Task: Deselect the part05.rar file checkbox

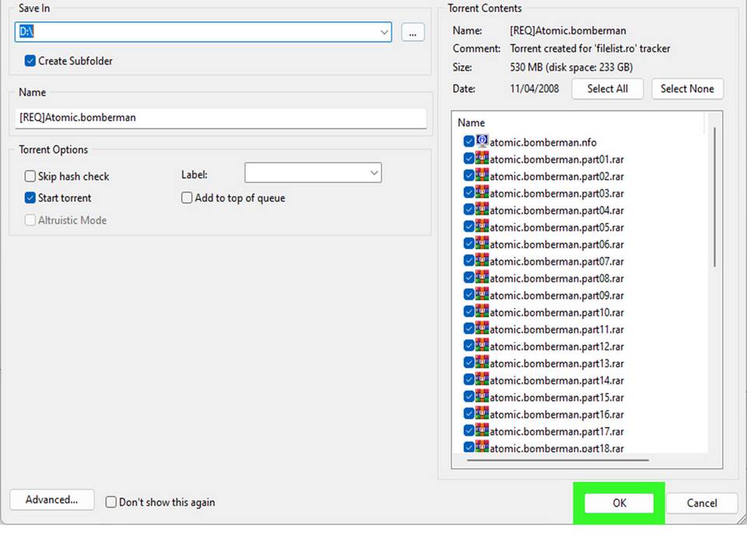Action: click(468, 226)
